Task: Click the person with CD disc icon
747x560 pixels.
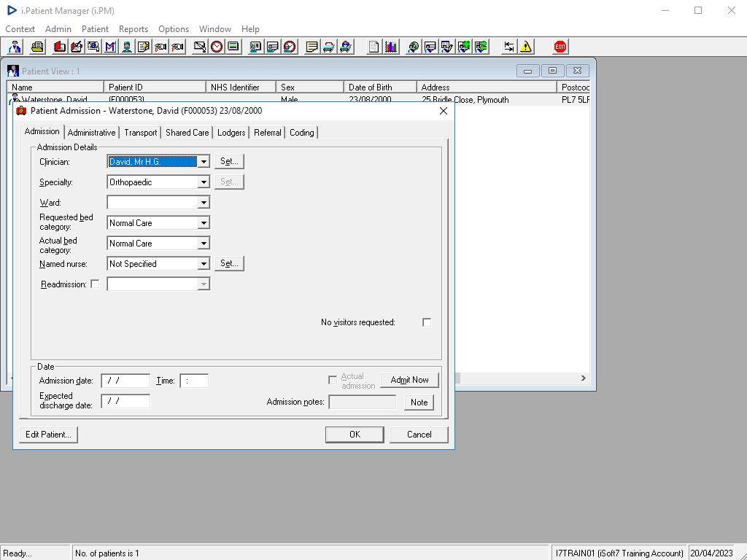Action: coord(414,47)
